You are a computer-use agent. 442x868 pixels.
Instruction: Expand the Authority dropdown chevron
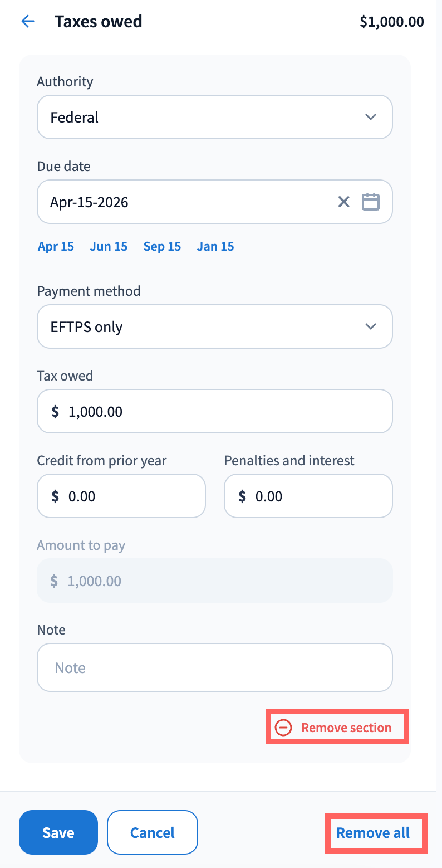tap(371, 117)
